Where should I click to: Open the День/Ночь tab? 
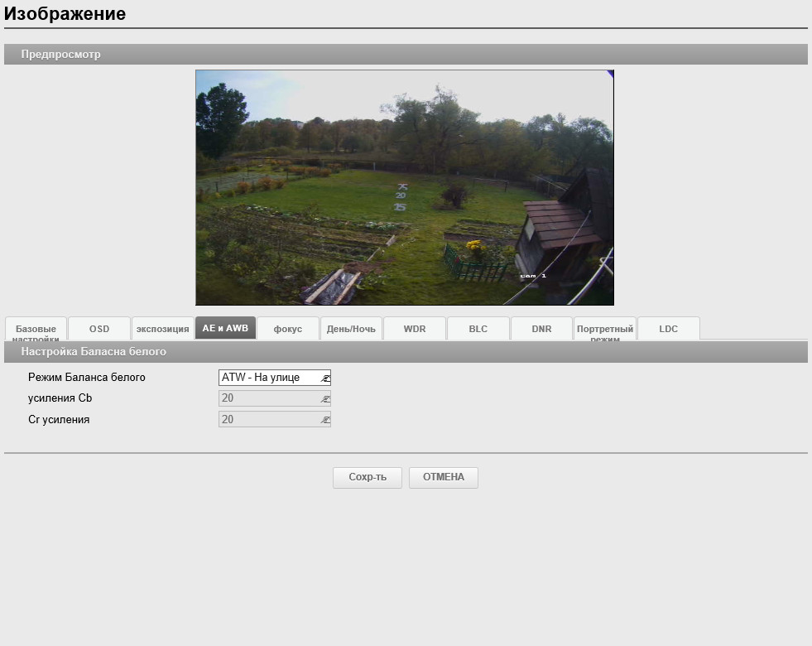tap(351, 329)
